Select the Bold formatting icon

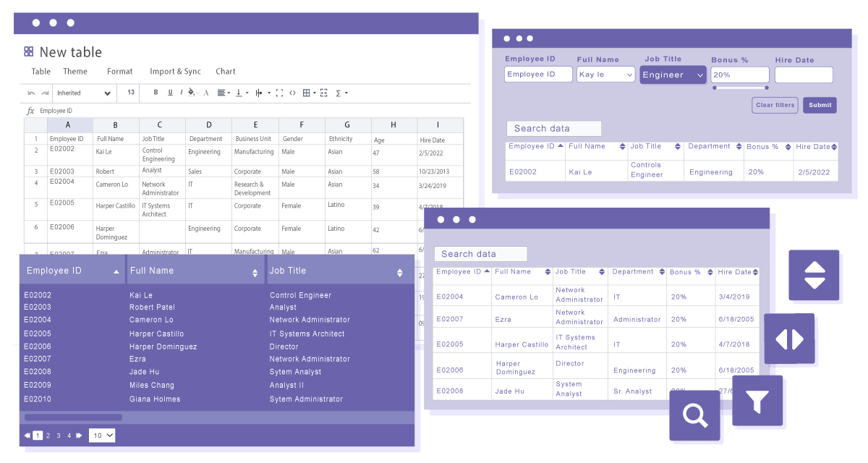click(x=155, y=93)
